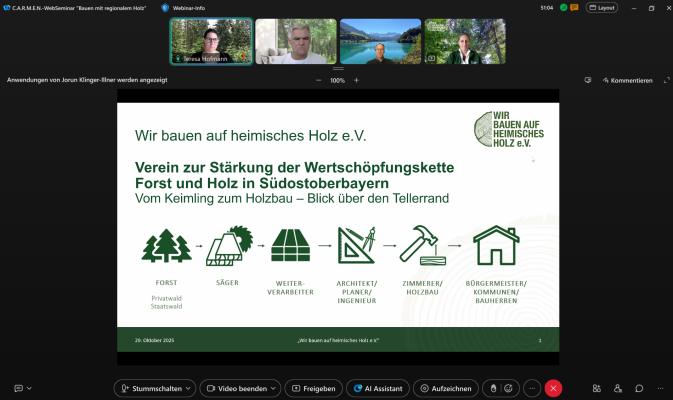Click the 'ZIMMERER/HOLZBAU' label on slide
Viewport: 673px width, 400px height.
tap(422, 288)
